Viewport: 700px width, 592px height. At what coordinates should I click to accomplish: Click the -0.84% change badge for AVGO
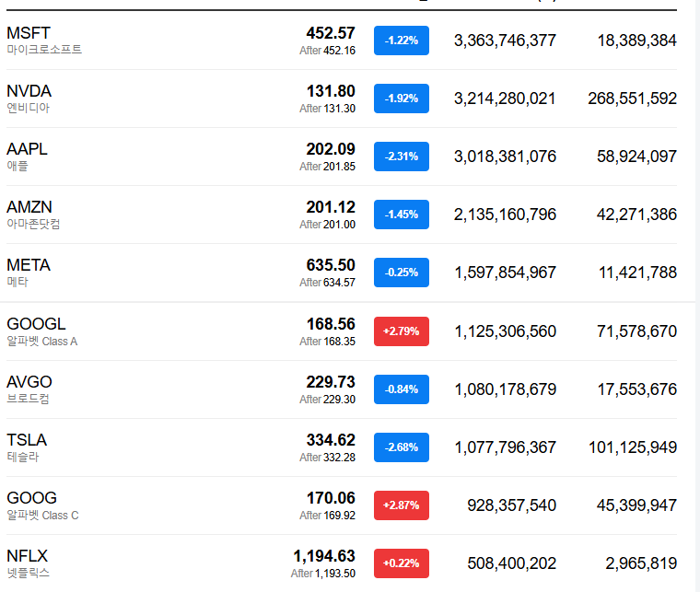(x=402, y=389)
